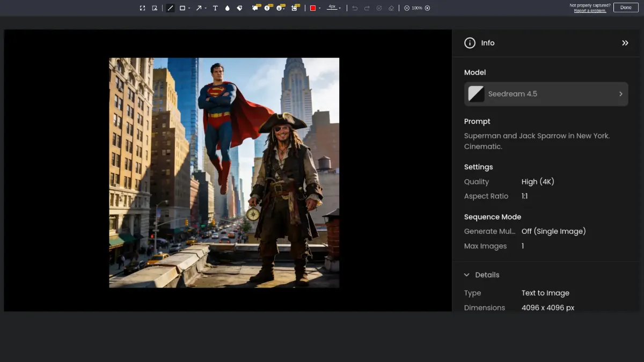Select the line drawing tool
This screenshot has width=644, height=362.
click(x=170, y=8)
